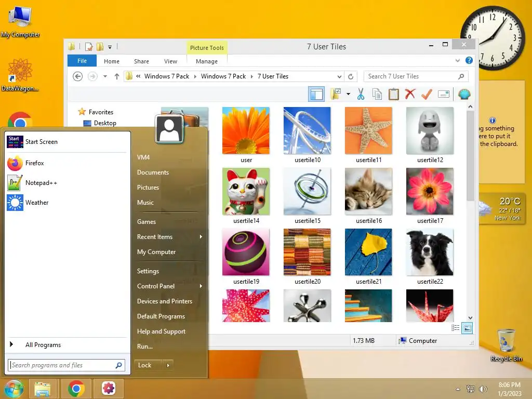Click the Explorer vertical scrollbar thumb
Image resolution: width=532 pixels, height=399 pixels.
click(x=470, y=156)
